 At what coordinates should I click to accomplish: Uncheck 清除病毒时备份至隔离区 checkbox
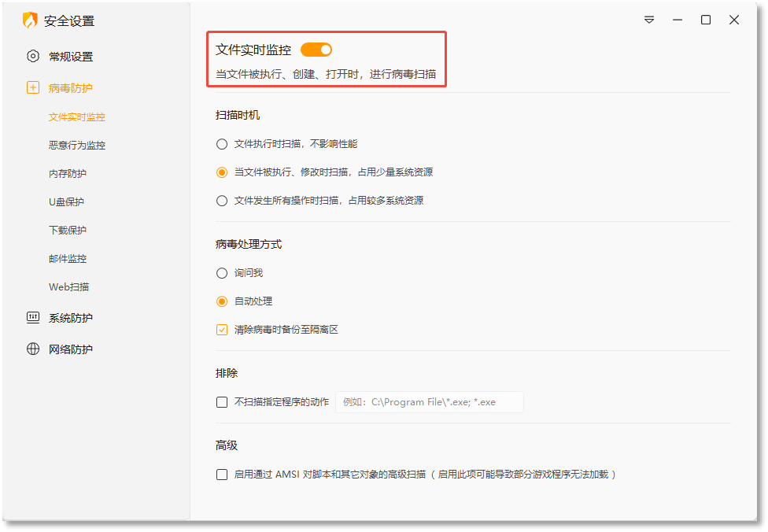(x=222, y=330)
